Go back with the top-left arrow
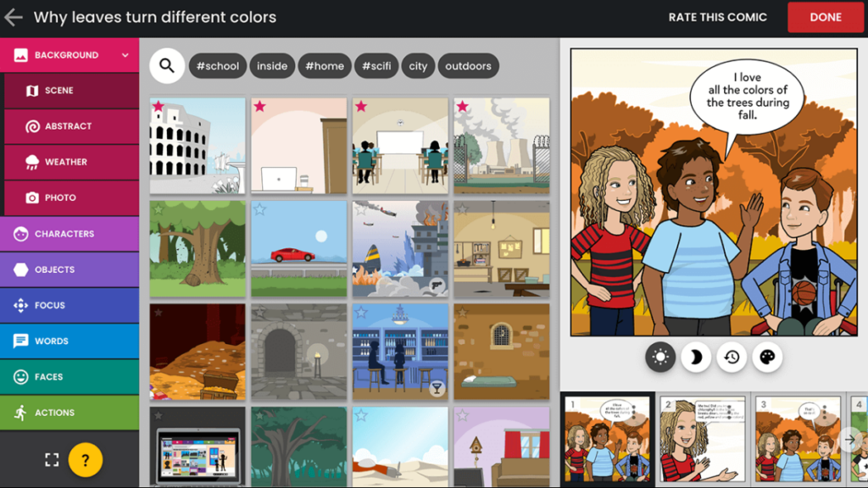 14,17
